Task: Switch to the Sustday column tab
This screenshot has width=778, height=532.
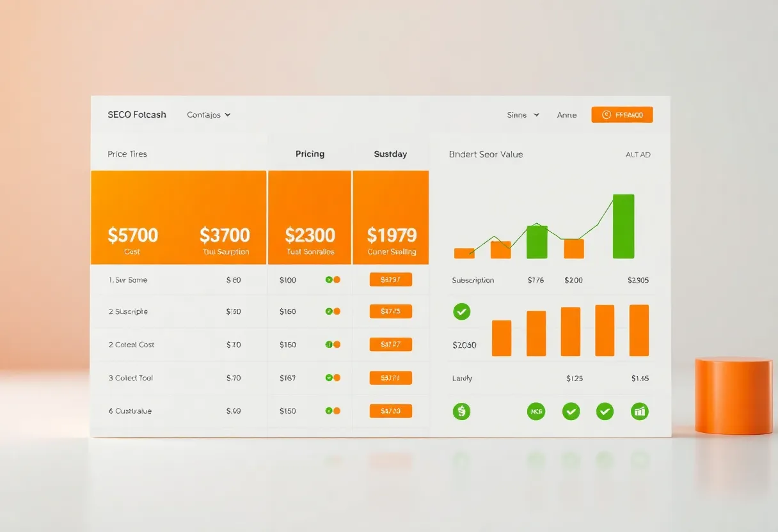Action: 390,154
